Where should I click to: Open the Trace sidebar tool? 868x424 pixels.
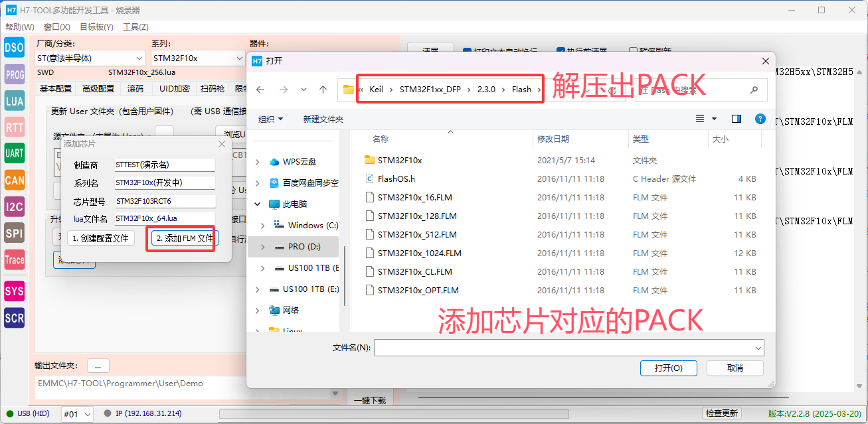(x=15, y=260)
